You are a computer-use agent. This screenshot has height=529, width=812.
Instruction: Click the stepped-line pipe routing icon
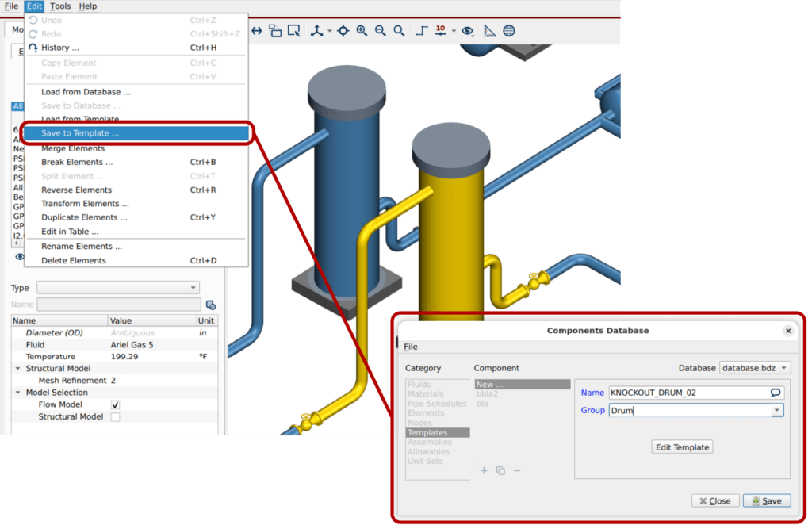(422, 31)
